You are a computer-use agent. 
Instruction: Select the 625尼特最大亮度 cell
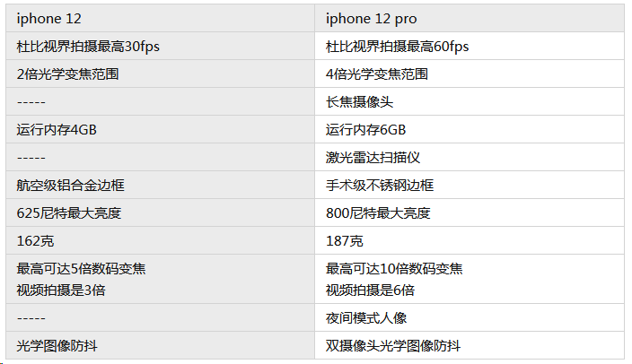[x=160, y=213]
